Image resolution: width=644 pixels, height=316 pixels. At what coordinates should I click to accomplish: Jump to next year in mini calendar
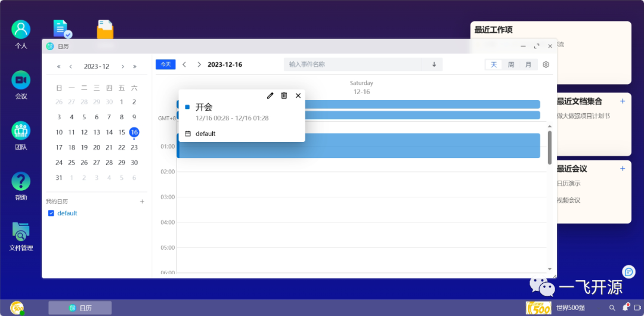tap(135, 67)
